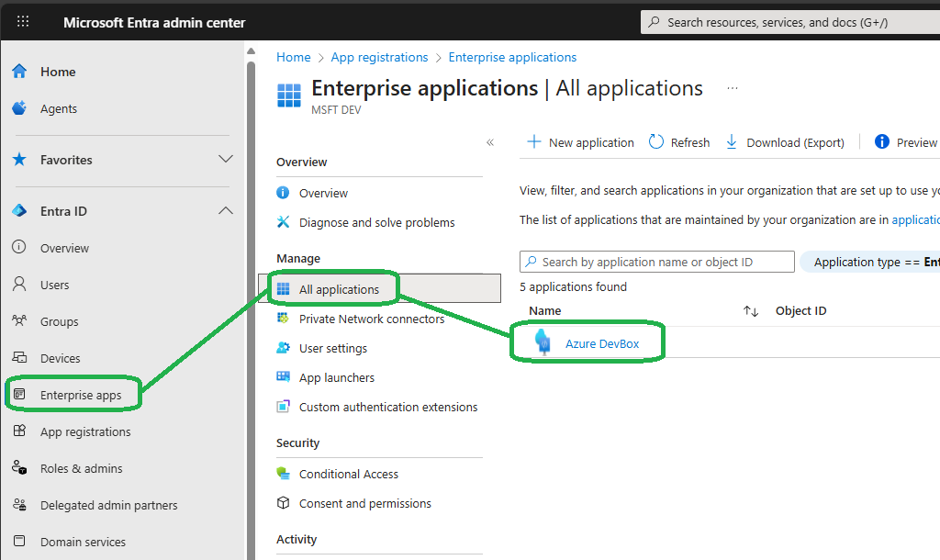The height and width of the screenshot is (560, 940).
Task: Open Consent and permissions menu item
Action: (365, 504)
